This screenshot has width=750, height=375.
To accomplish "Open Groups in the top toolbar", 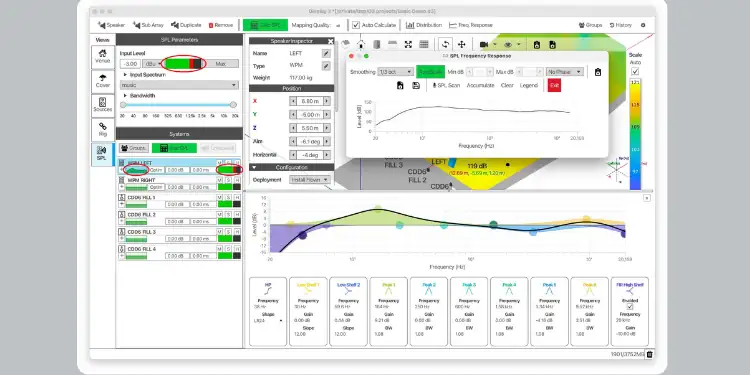I will (590, 25).
